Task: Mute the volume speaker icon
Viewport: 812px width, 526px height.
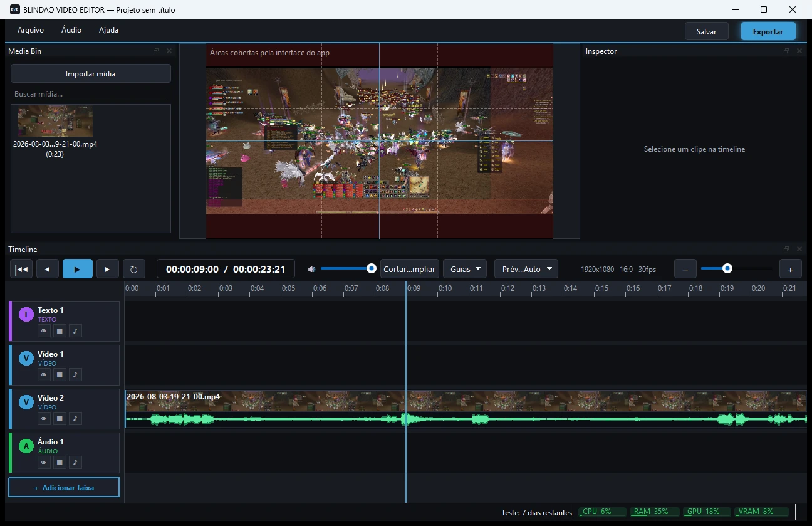Action: [311, 269]
